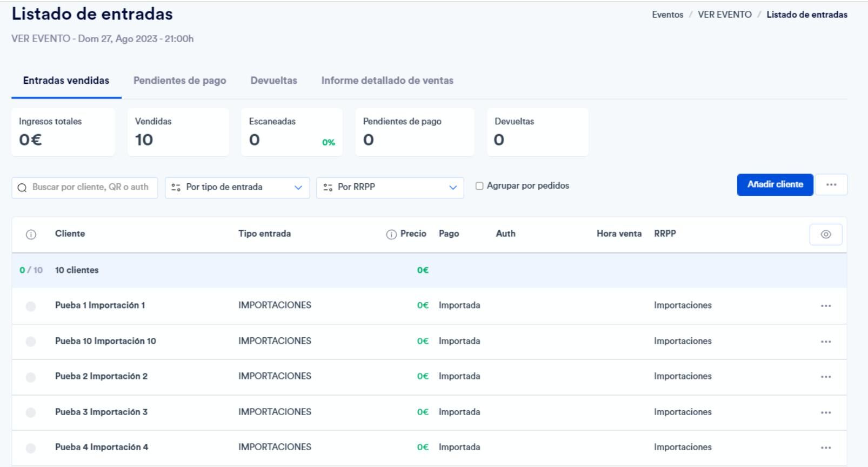Click the info icon beside Precio header
The image size is (868, 467).
391,235
